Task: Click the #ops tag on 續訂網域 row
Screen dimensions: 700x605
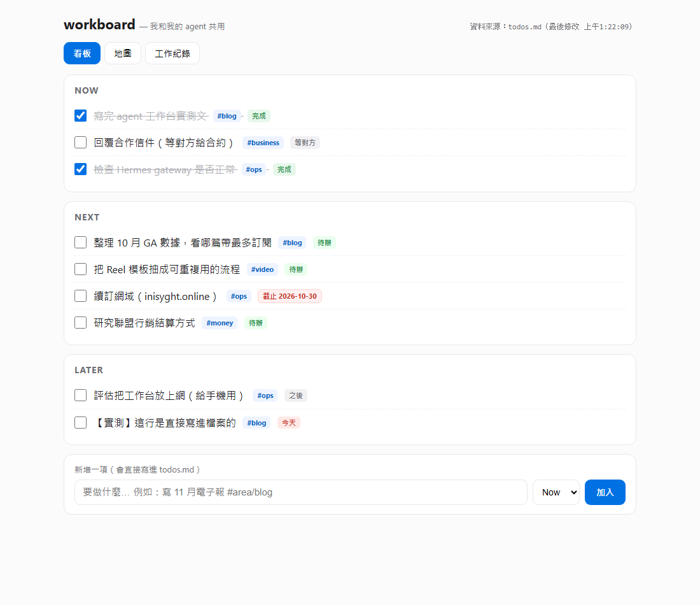Action: (239, 297)
